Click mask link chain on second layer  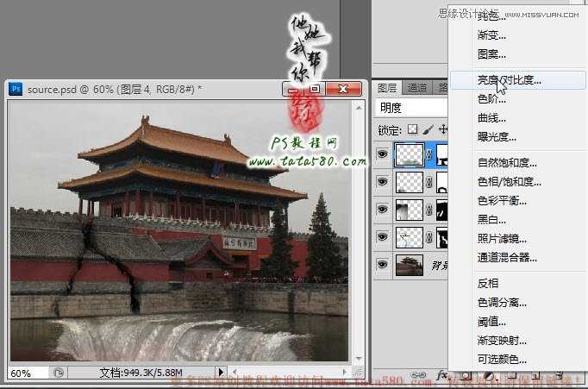429,182
